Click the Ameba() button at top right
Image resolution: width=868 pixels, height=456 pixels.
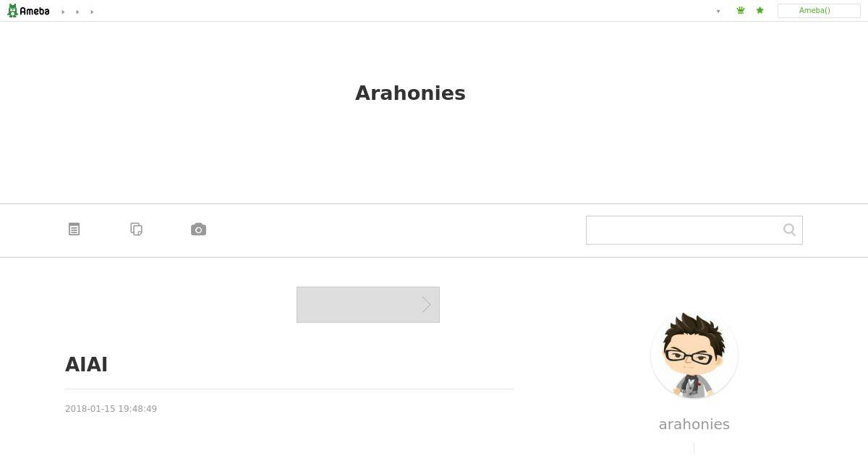819,11
